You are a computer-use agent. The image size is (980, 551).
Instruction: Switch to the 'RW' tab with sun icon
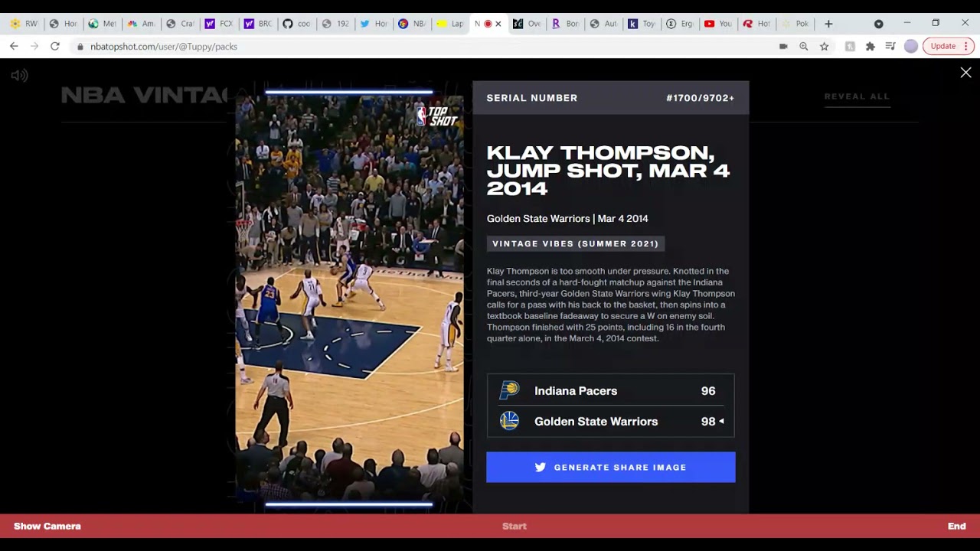point(24,24)
